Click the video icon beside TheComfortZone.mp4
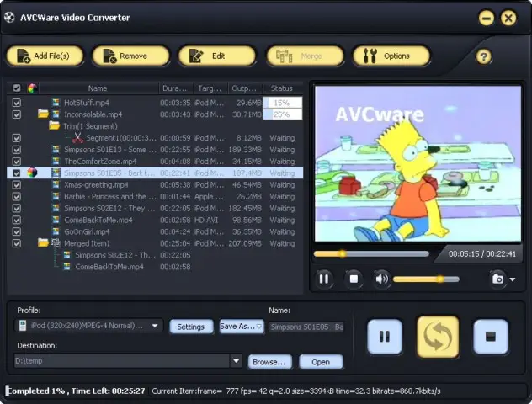Screen dimensions: 532x404 pyautogui.click(x=56, y=161)
